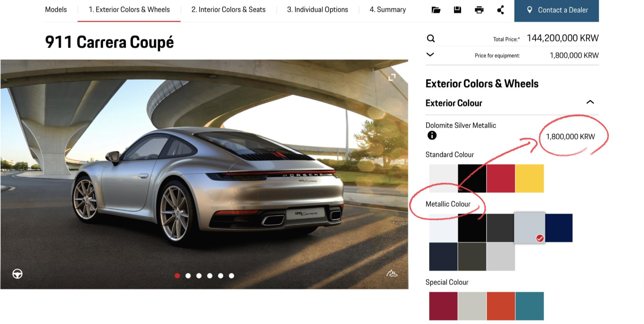The width and height of the screenshot is (644, 324).
Task: Choose metallic white swatch
Action: [x=443, y=228]
